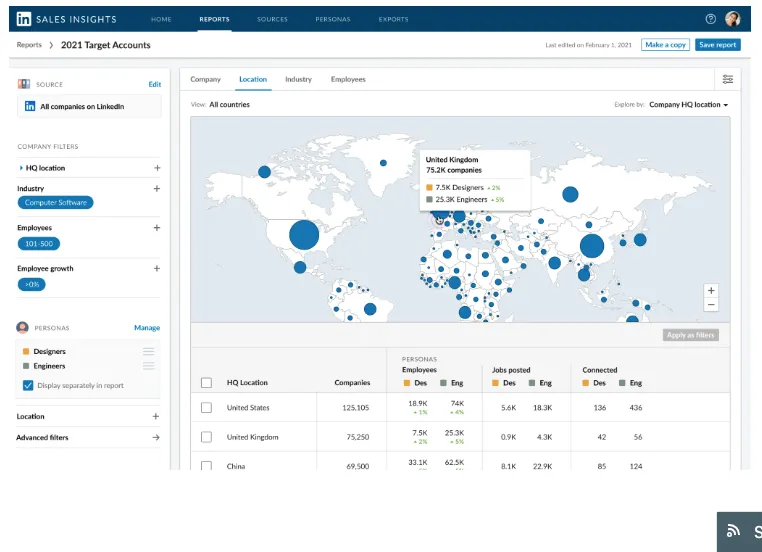Select the China bubble on the map

pyautogui.click(x=591, y=246)
